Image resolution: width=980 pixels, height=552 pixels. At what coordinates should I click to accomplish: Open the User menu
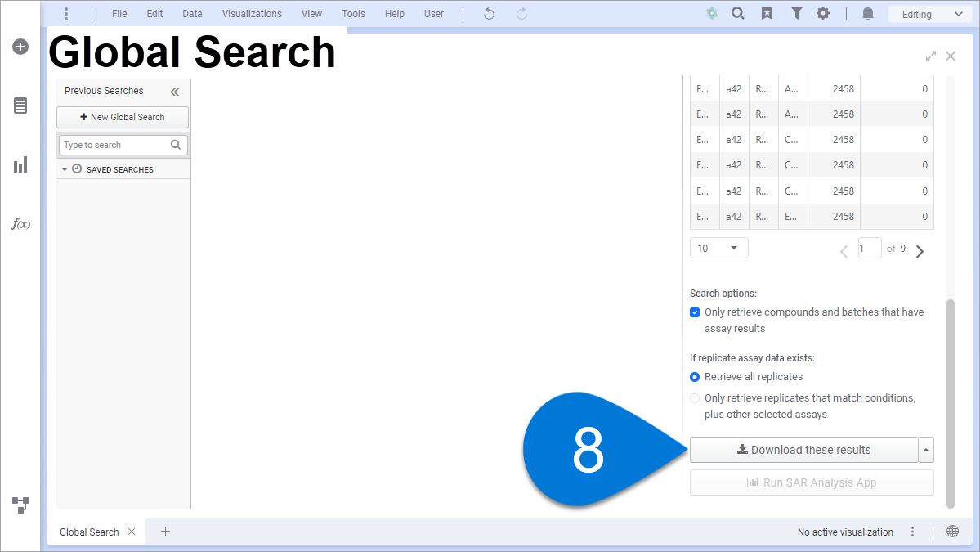[434, 14]
